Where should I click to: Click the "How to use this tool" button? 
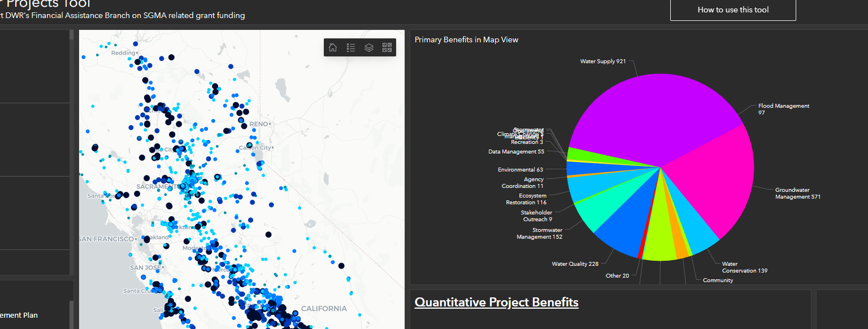732,10
